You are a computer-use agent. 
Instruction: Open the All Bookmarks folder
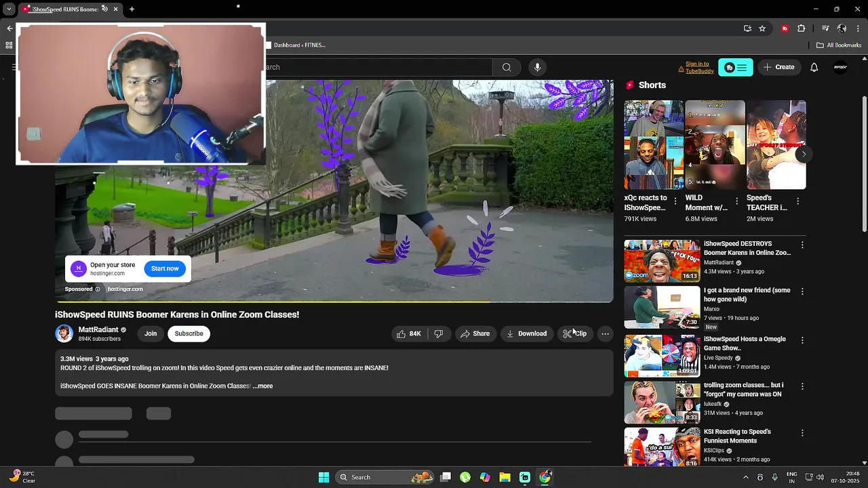click(839, 45)
